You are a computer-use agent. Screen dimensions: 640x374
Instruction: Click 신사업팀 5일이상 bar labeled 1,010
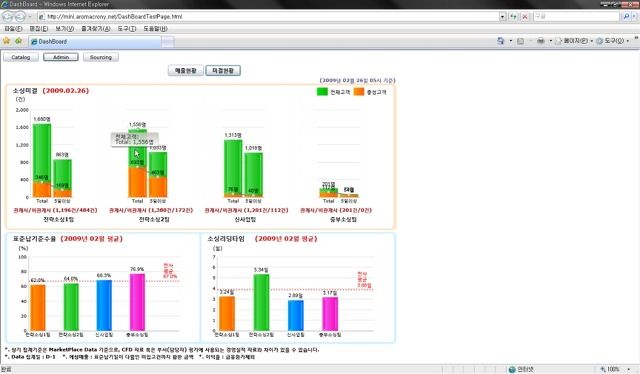pos(253,174)
